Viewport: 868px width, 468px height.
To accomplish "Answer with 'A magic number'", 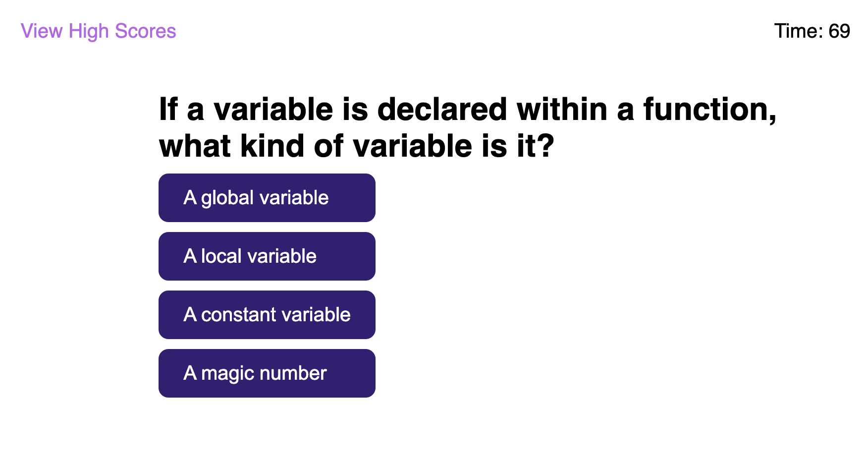I will [x=267, y=373].
